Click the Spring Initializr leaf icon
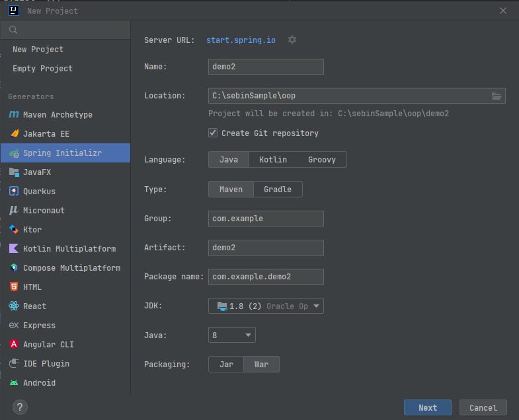Screen dimensions: 519x420 [x=14, y=153]
